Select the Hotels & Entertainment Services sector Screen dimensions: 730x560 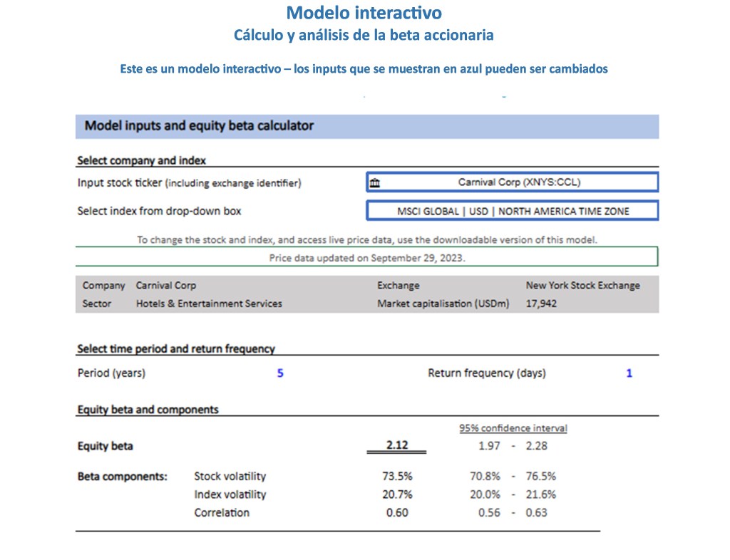[209, 304]
